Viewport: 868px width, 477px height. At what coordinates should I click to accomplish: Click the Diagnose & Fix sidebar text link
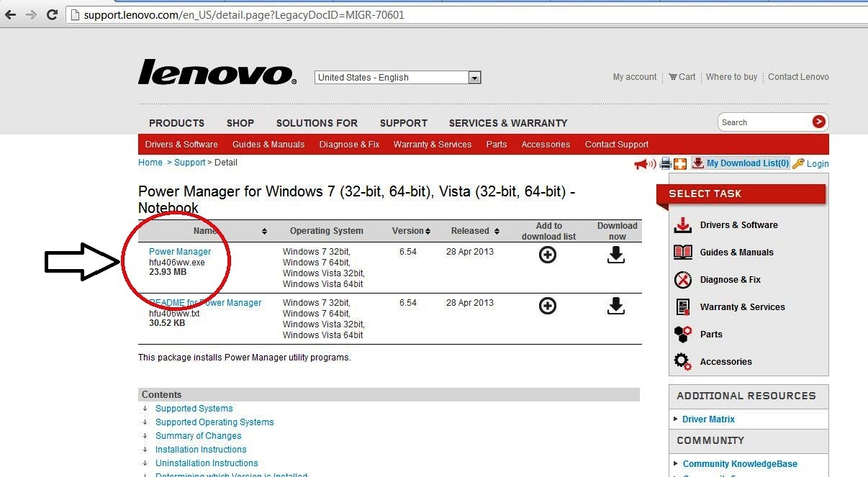pos(731,280)
